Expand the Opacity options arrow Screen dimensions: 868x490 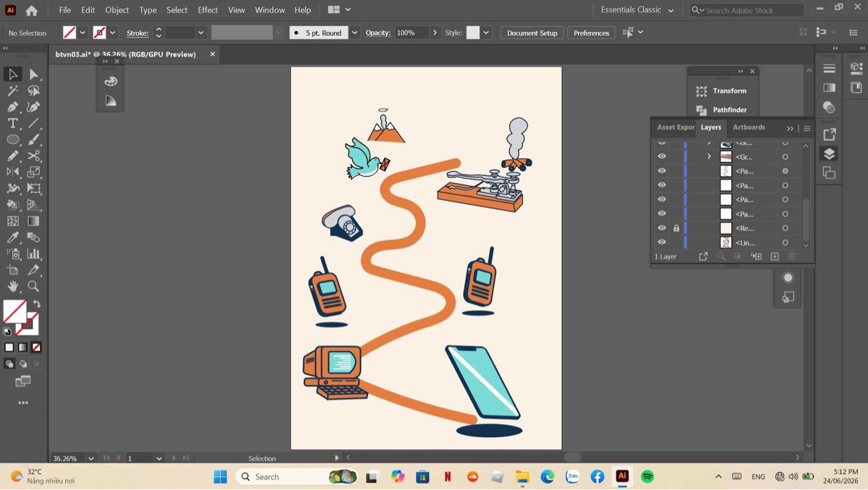coord(435,33)
